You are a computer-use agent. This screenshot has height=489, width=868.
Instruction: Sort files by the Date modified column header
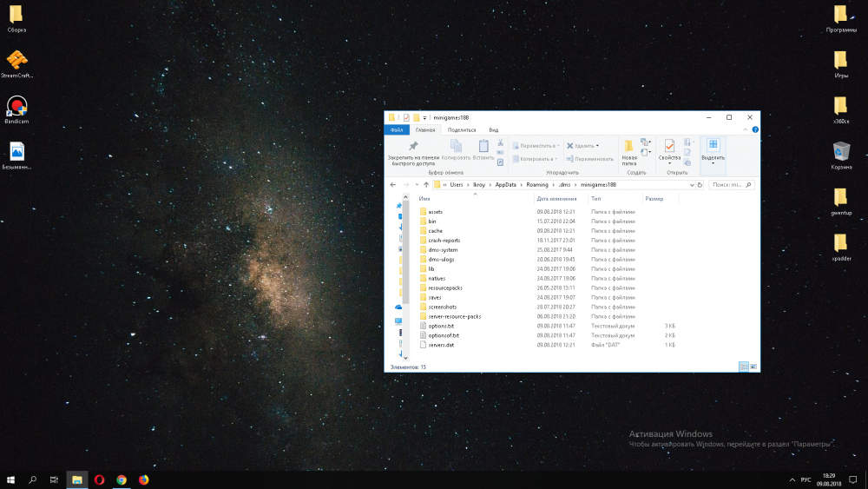pos(556,199)
